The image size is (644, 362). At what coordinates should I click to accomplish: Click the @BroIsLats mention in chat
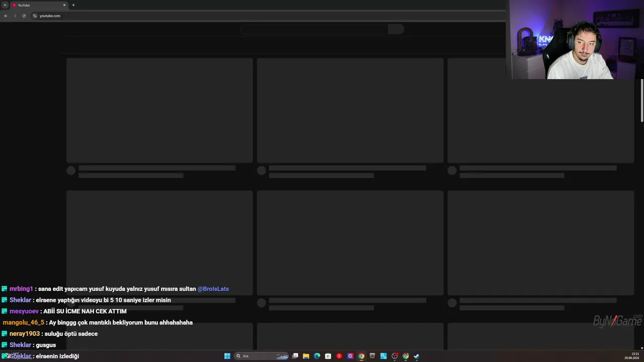pyautogui.click(x=213, y=289)
